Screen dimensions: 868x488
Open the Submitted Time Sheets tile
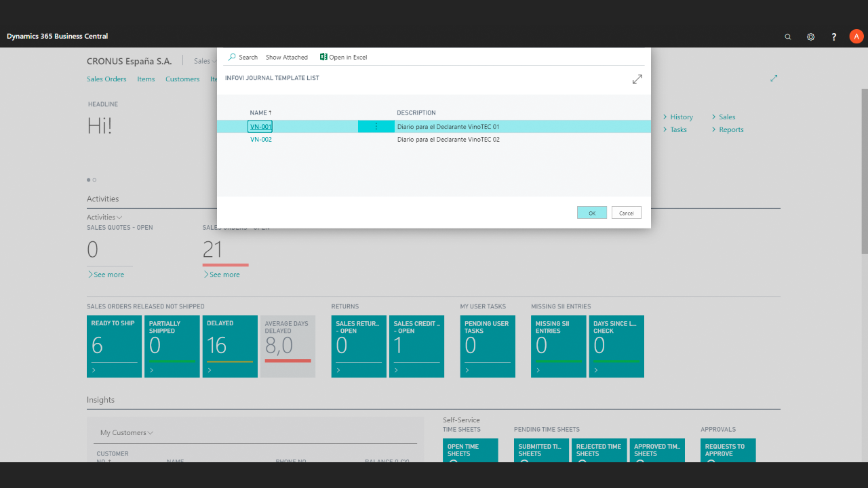pyautogui.click(x=541, y=450)
